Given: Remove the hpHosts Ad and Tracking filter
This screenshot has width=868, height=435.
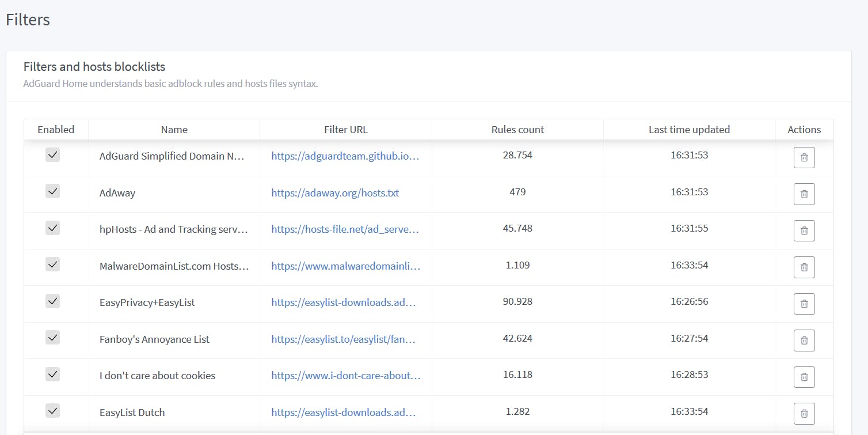Looking at the screenshot, I should (804, 230).
